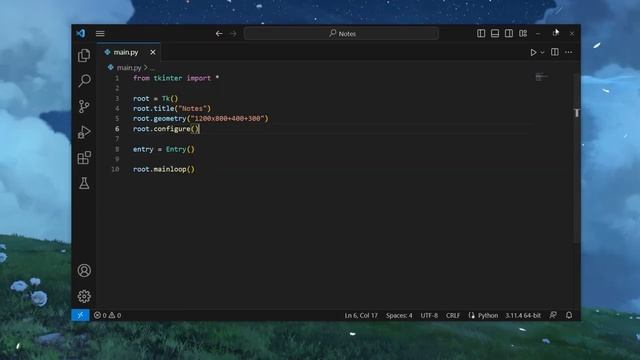Change the CRLF end of line sequence
The width and height of the screenshot is (640, 360).
point(453,316)
